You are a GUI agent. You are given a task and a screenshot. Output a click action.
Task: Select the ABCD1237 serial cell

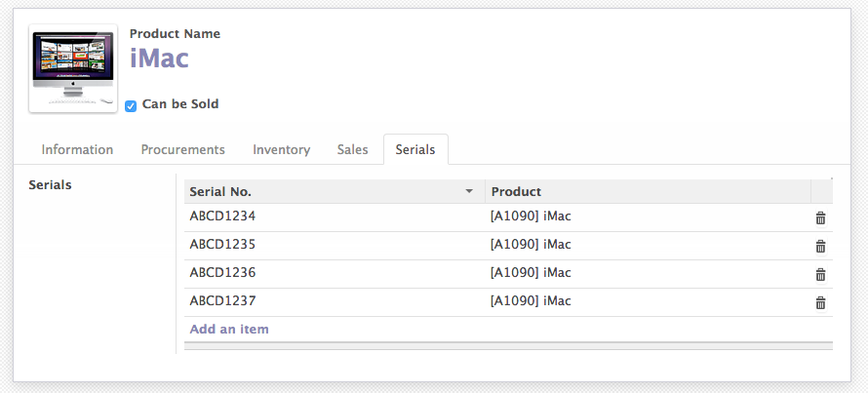[335, 301]
